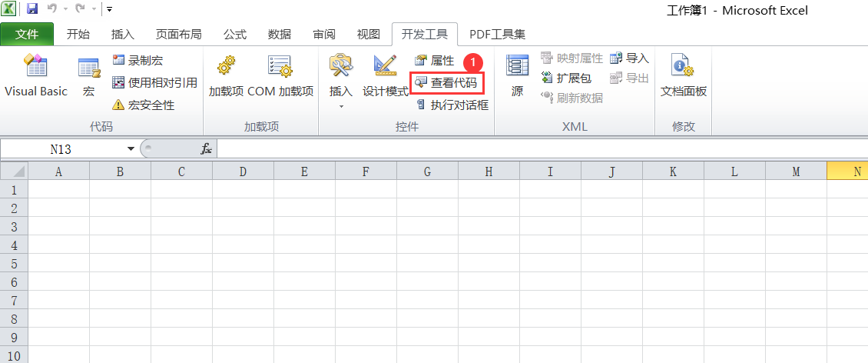Select column N header
Viewport: 868px width, 363px height.
pos(847,172)
